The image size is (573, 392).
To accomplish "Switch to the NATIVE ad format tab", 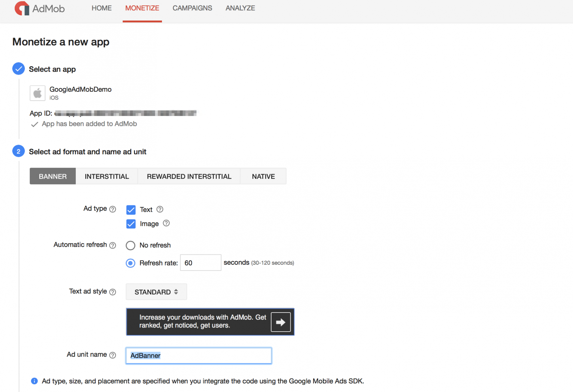I will coord(263,176).
